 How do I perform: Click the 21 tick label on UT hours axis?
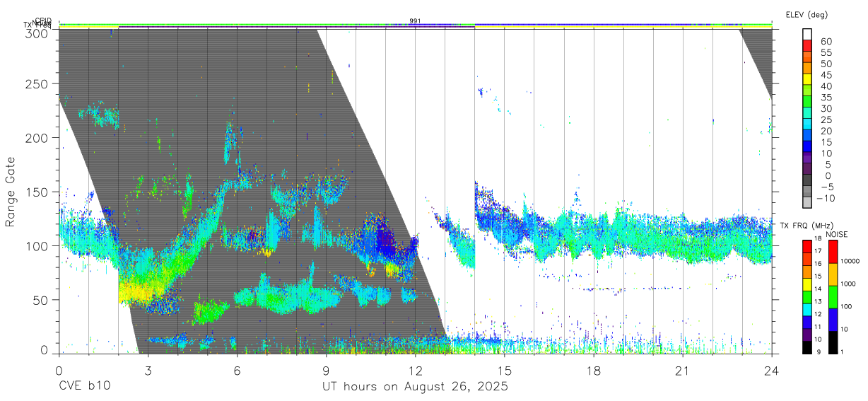pos(682,371)
